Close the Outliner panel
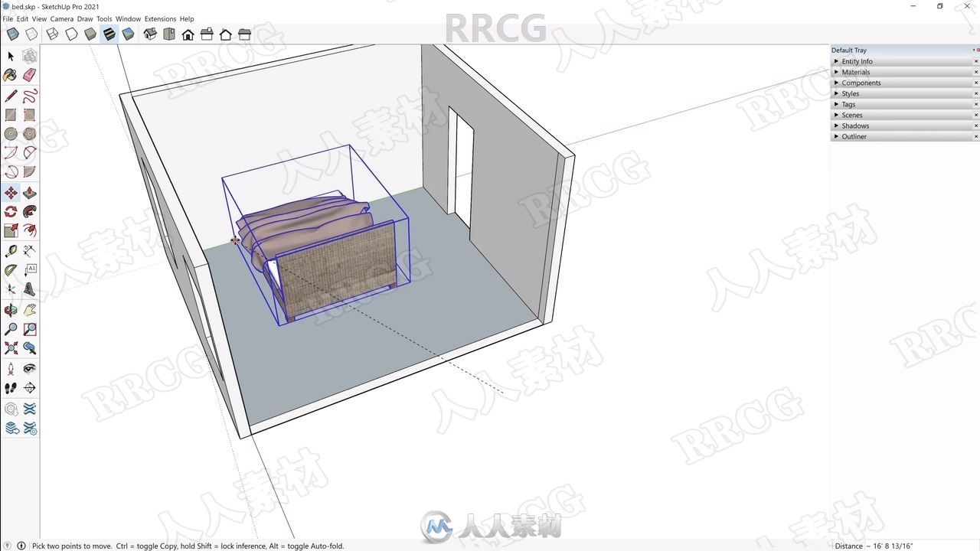This screenshot has height=551, width=980. coord(976,136)
